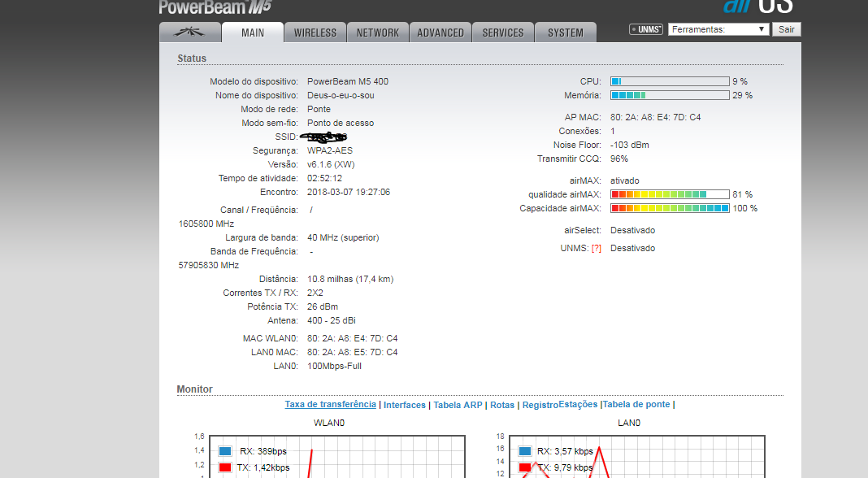Screen dimensions: 868x478
Task: Click the Memória usage bar
Action: [x=670, y=95]
